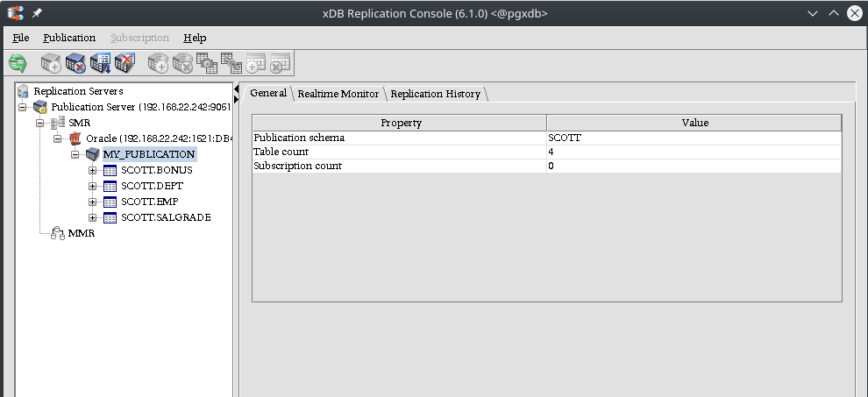Collapse the Publication Server tree node
This screenshot has height=397, width=868.
(x=22, y=107)
